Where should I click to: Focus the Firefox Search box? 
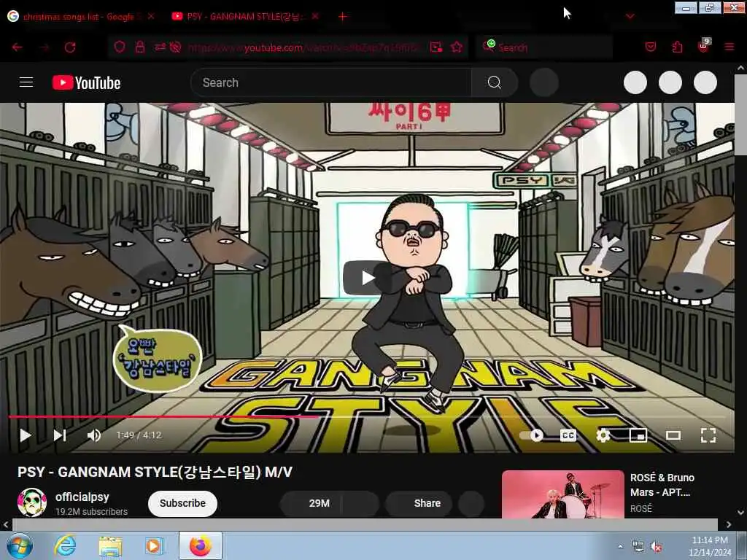pyautogui.click(x=544, y=47)
